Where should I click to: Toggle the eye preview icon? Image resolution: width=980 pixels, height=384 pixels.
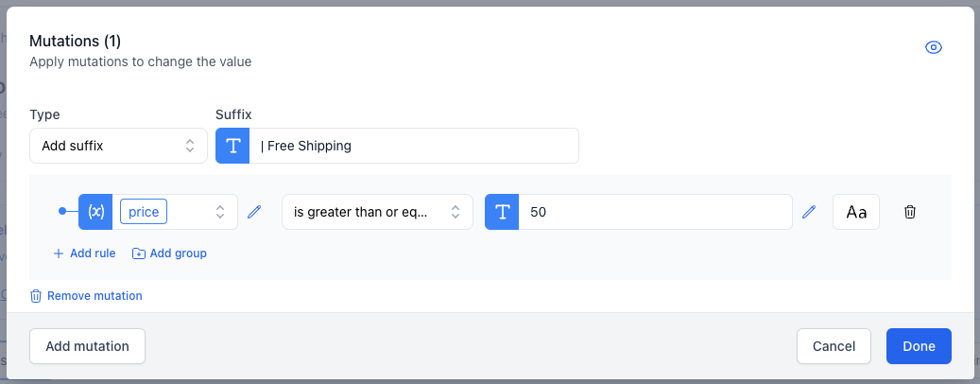pos(933,47)
